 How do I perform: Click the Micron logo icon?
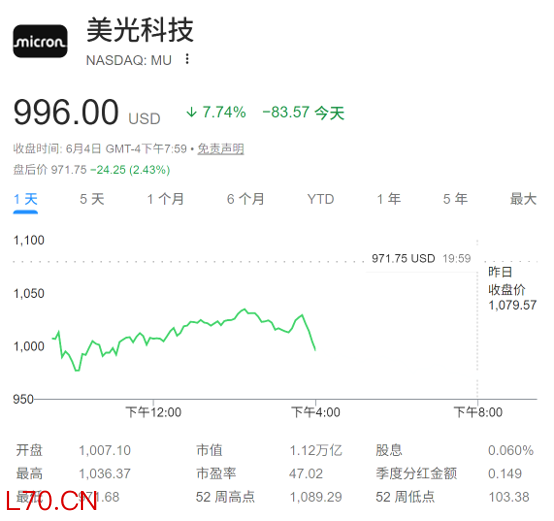point(40,41)
